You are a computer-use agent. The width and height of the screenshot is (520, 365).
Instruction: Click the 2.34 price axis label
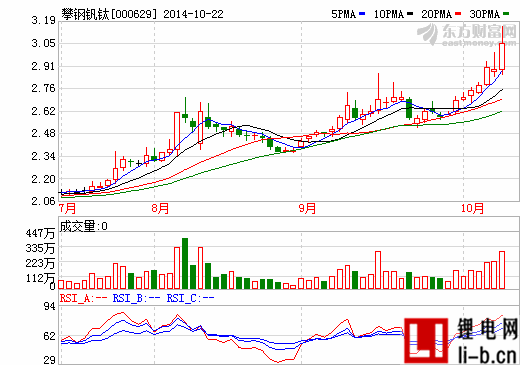point(43,156)
